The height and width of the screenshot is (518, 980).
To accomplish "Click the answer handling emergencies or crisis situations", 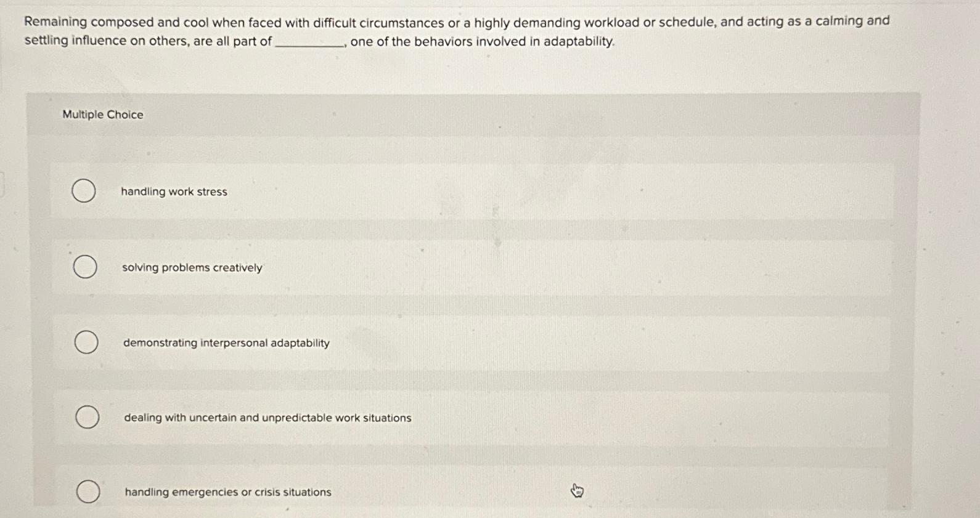I will 226,492.
